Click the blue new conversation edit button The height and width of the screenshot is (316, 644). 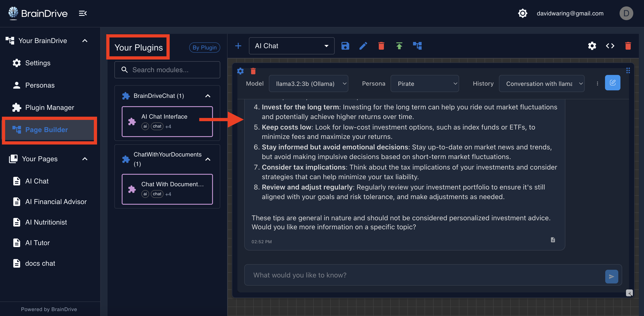point(612,83)
